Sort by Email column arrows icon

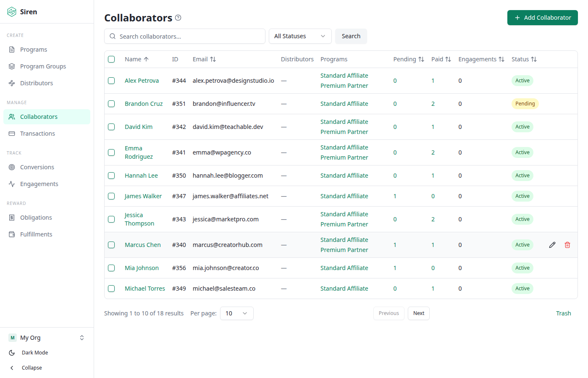[x=213, y=59]
